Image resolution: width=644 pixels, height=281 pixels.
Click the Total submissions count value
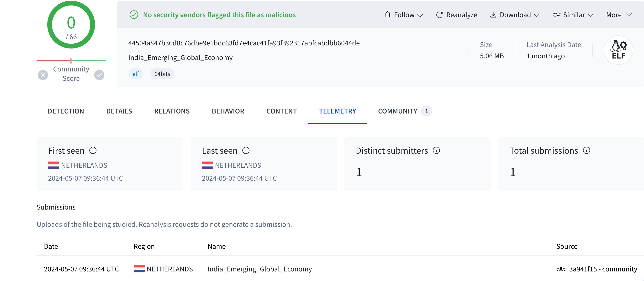512,172
